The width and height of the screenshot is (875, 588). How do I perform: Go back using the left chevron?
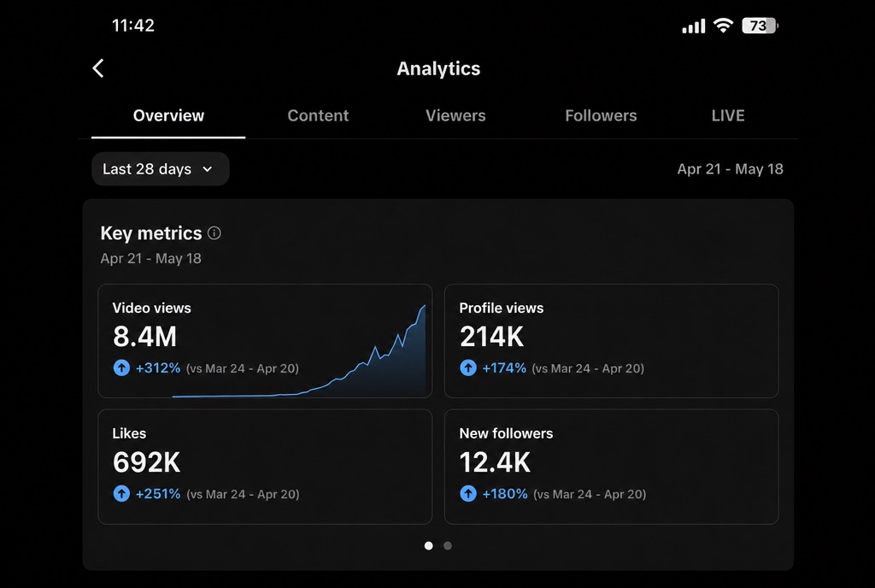pos(98,68)
